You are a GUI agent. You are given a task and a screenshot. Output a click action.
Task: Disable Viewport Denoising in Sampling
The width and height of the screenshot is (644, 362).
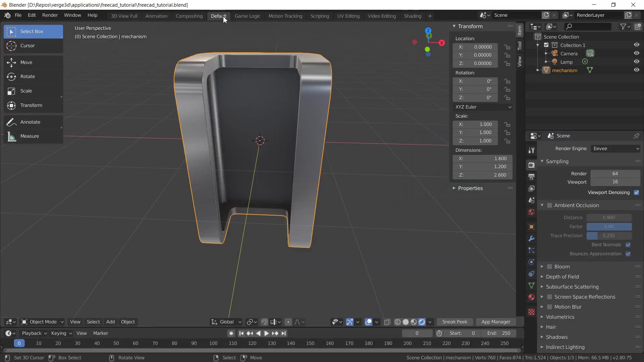click(x=637, y=192)
